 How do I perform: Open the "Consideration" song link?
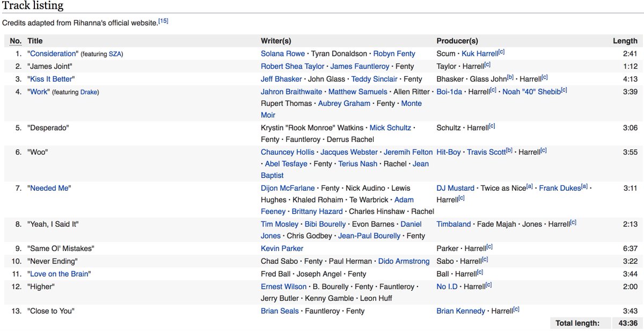54,54
